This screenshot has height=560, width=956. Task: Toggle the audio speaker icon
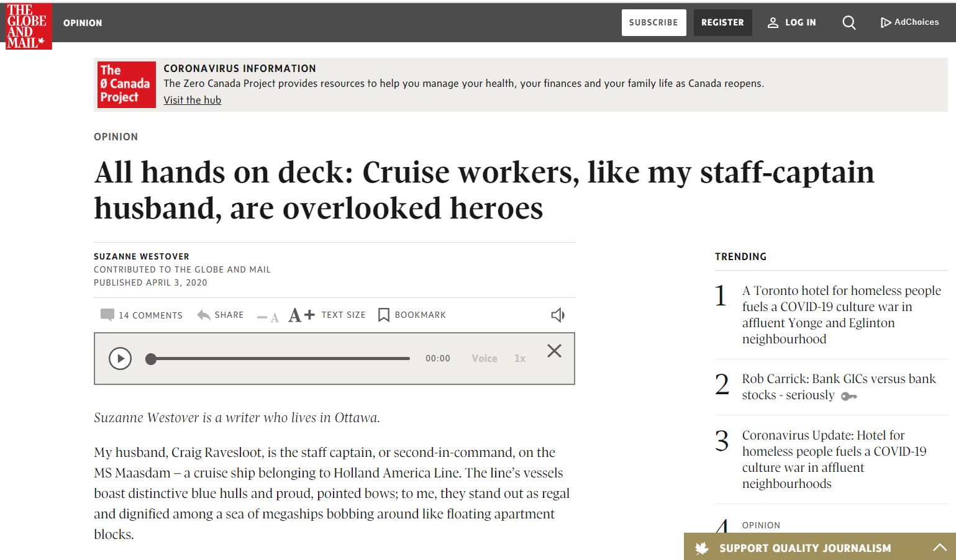(557, 315)
